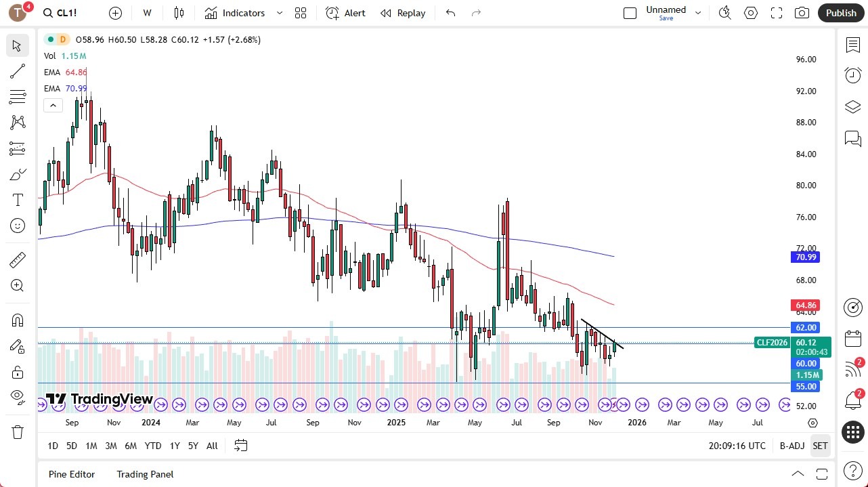Screen dimensions: 868x487
Task: Open the Pine Editor tab
Action: 72,474
